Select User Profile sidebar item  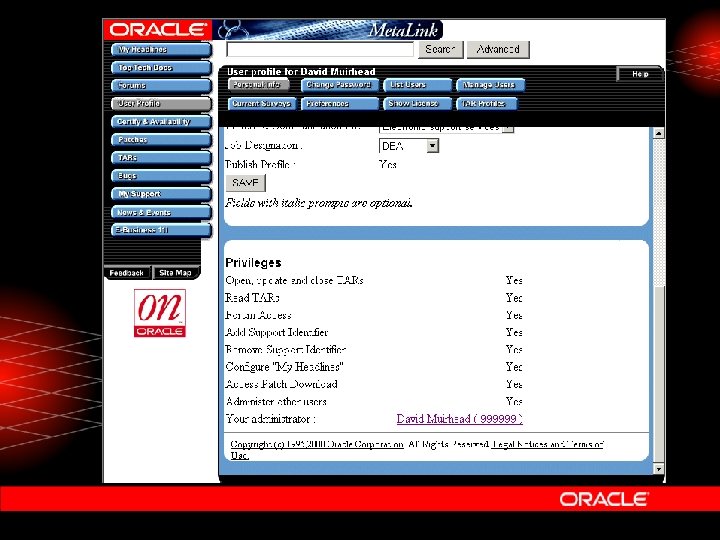click(161, 103)
